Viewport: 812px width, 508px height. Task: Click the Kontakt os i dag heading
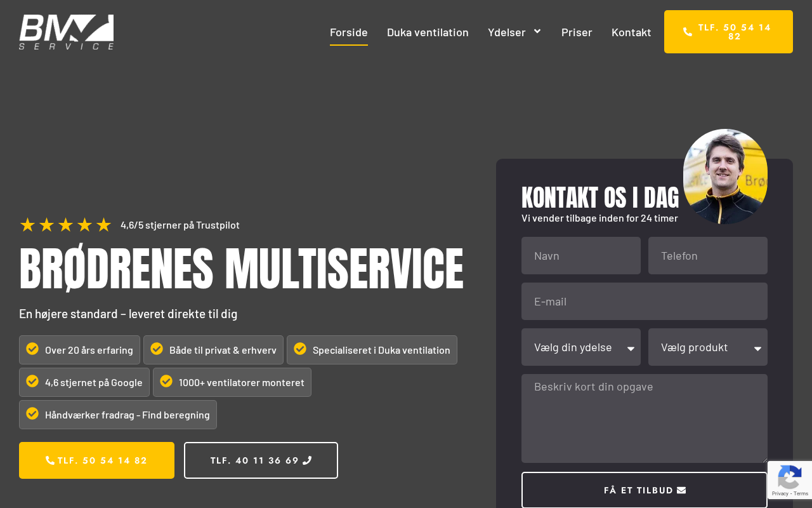(x=600, y=197)
